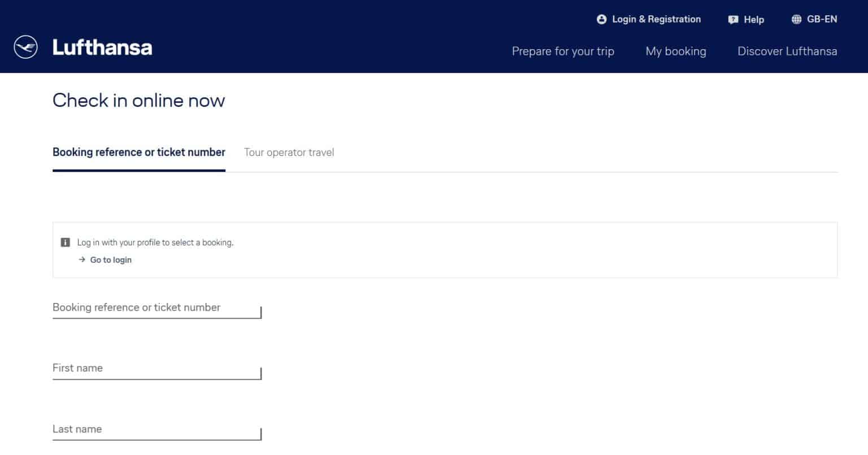
Task: Click the globe language icon
Action: coord(796,19)
